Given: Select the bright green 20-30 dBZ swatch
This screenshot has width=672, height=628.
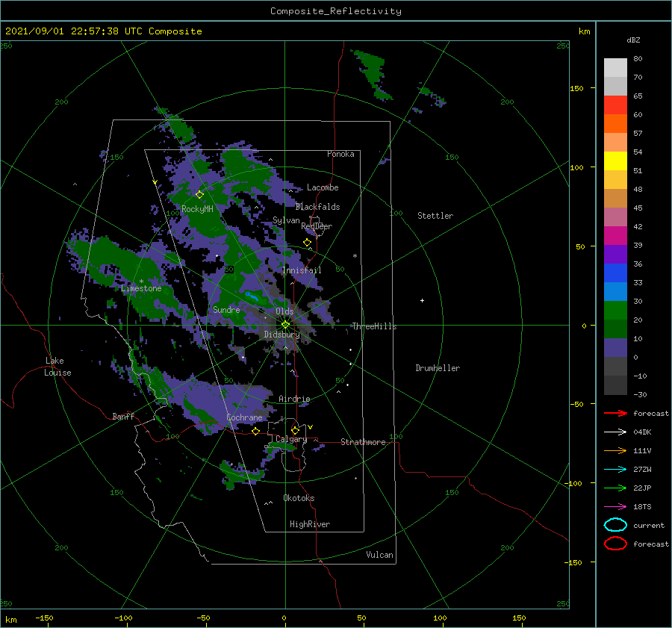Looking at the screenshot, I should pyautogui.click(x=615, y=311).
